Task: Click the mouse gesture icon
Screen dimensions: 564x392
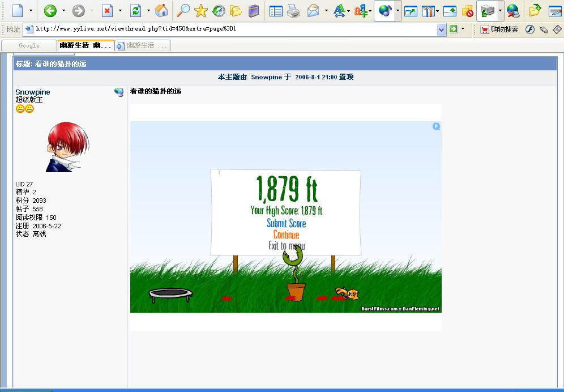Action: click(544, 29)
